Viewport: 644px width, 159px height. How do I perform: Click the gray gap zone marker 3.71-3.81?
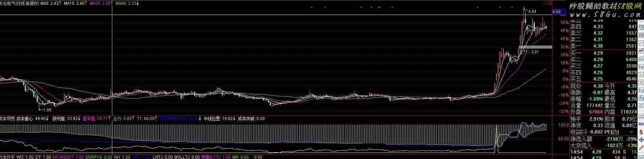coord(535,47)
